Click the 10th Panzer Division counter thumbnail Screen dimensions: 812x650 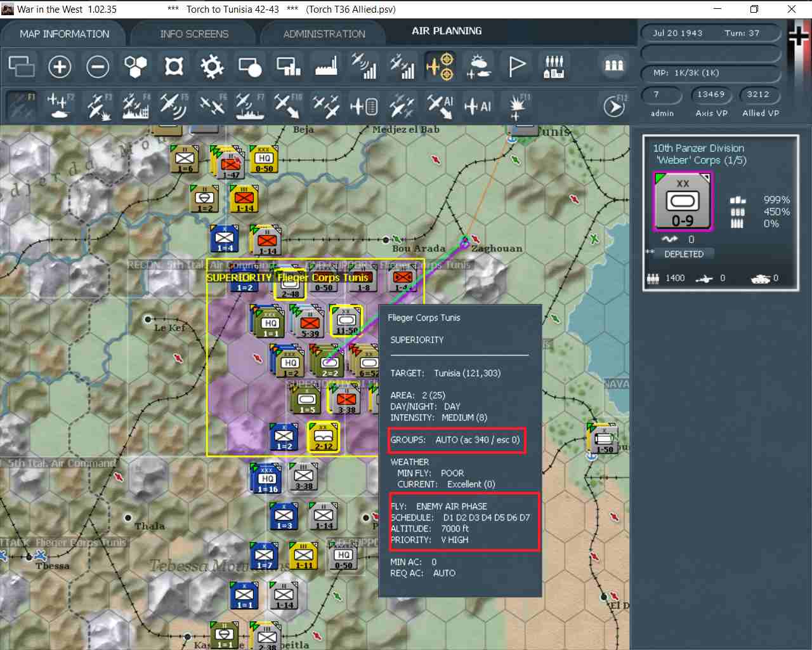click(x=683, y=201)
